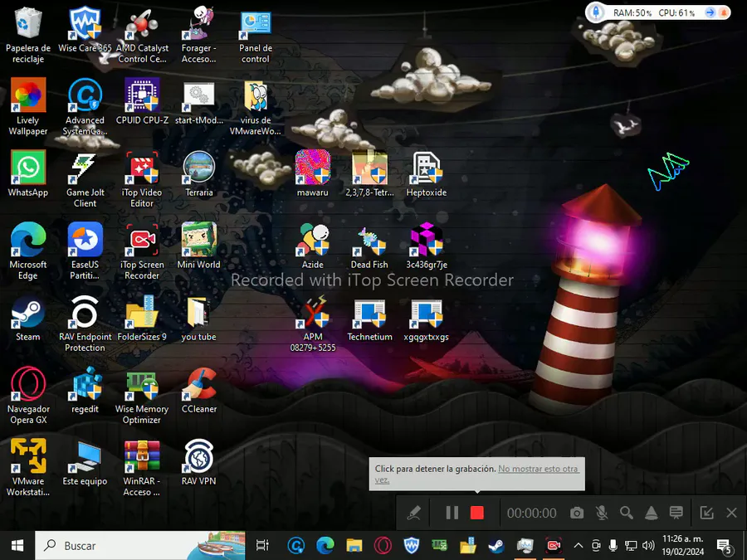The image size is (747, 560).
Task: Select the CPUID CPU-Z shortcut
Action: click(x=142, y=101)
